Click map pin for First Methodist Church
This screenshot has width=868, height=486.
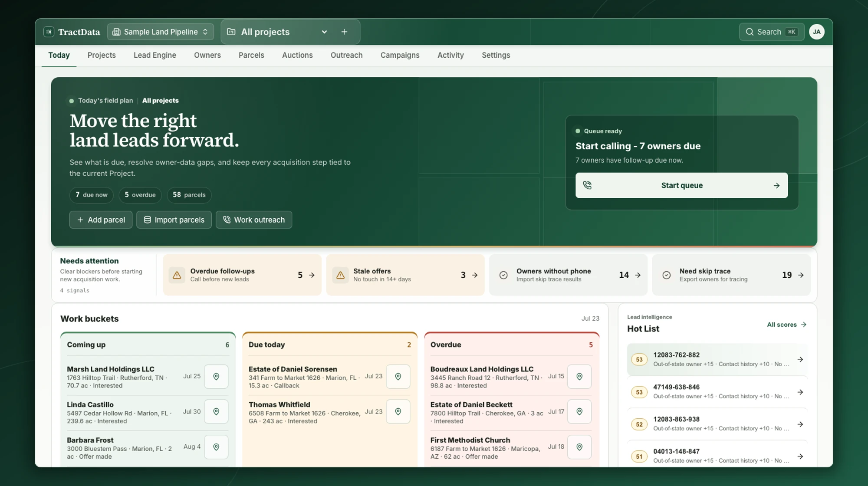(579, 447)
